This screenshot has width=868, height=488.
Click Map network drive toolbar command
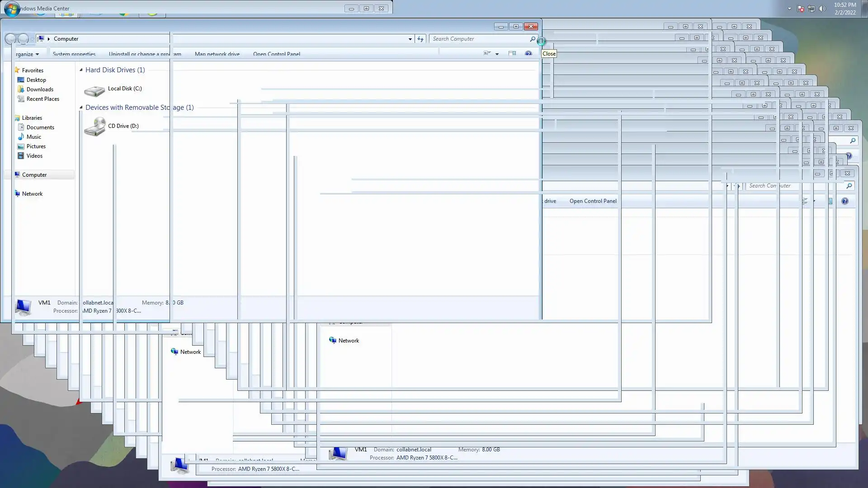(x=217, y=54)
